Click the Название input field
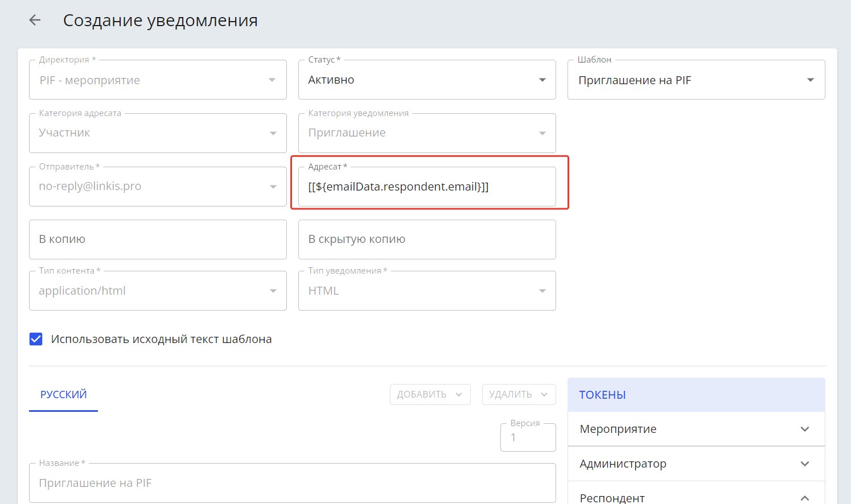Image resolution: width=851 pixels, height=504 pixels. pos(293,483)
